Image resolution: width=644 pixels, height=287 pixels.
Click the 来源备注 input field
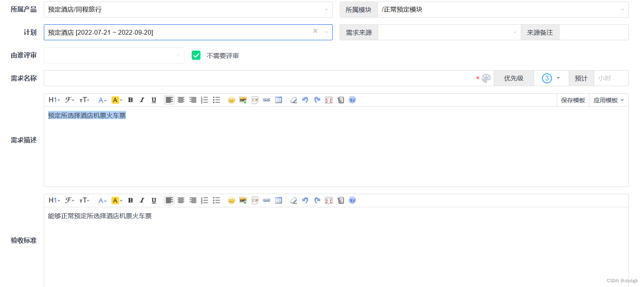(x=594, y=32)
